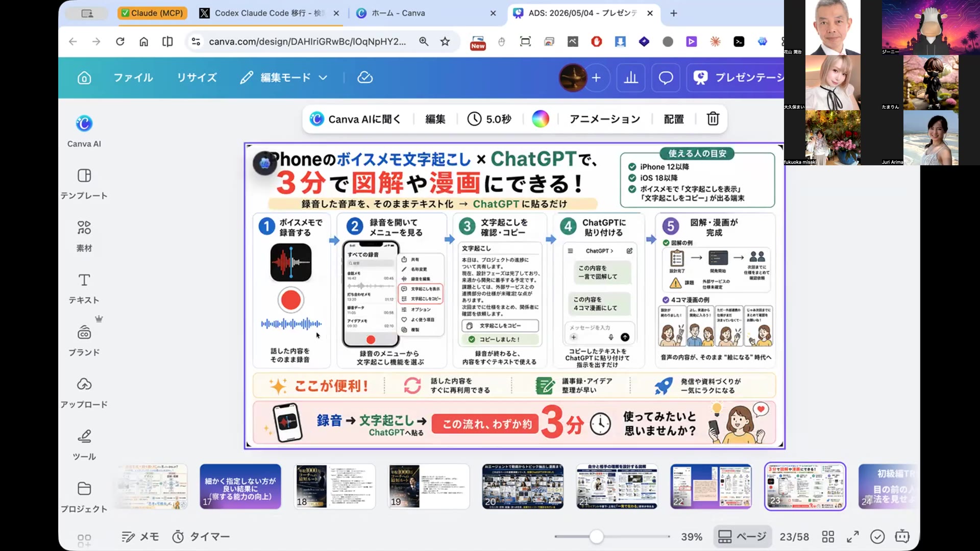Reload the browser page

(120, 42)
